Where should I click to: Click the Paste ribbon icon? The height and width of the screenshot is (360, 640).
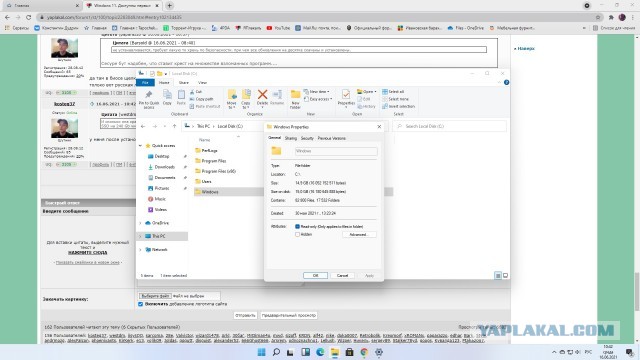[x=181, y=95]
